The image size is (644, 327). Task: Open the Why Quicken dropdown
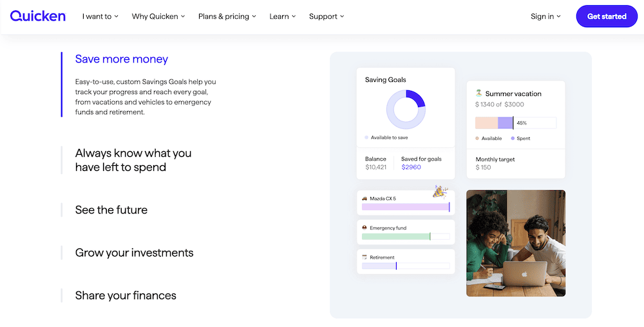(x=158, y=17)
